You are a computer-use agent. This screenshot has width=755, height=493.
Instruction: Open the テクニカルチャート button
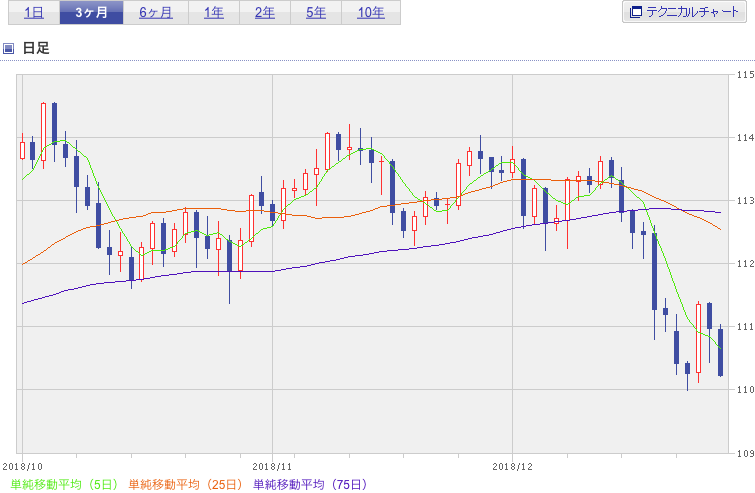click(x=684, y=12)
